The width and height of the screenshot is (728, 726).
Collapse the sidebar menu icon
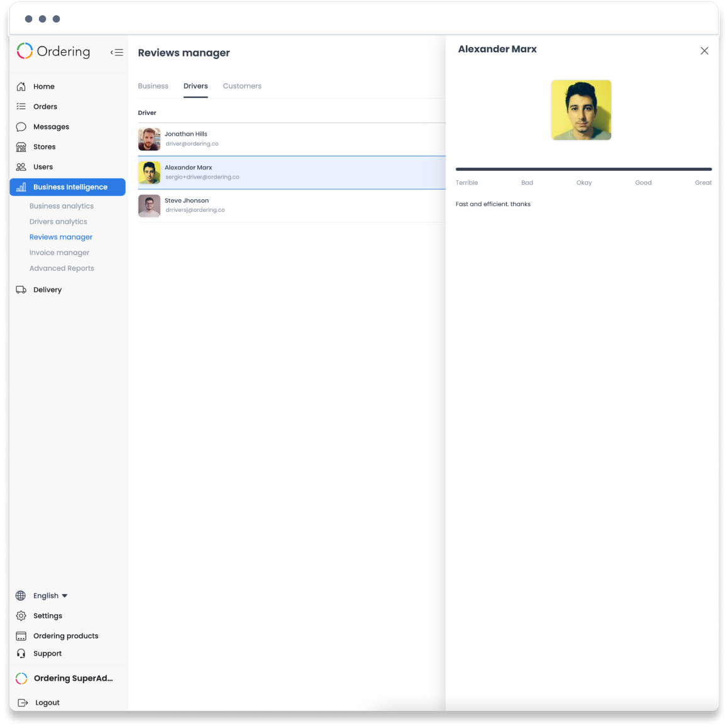tap(117, 52)
